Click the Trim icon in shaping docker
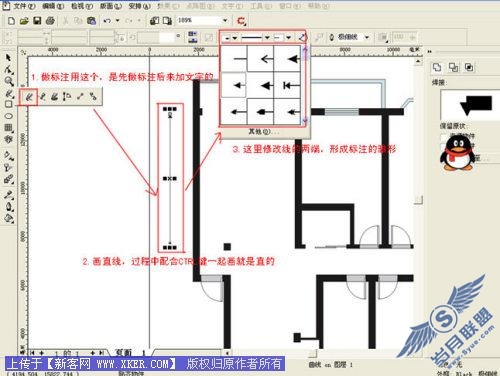Viewport: 500px width, 376px height. click(x=453, y=67)
